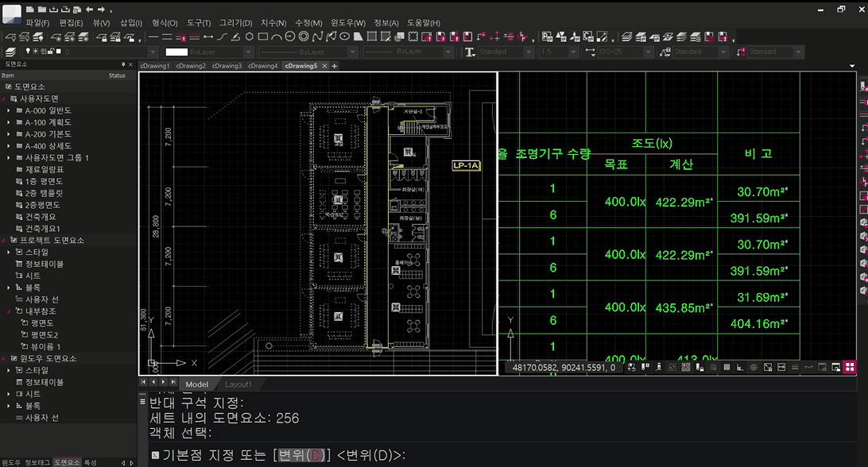The height and width of the screenshot is (467, 868).
Task: Close the cDrawing5 tab
Action: click(x=325, y=66)
